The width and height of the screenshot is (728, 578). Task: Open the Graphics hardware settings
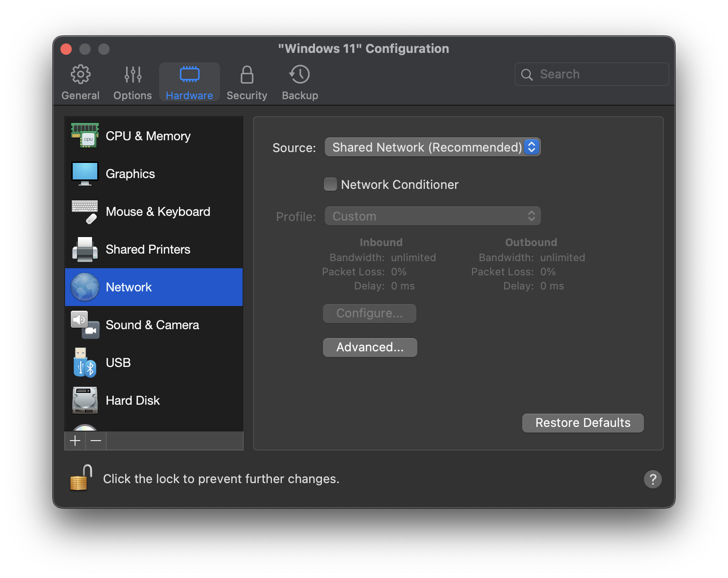(x=130, y=174)
